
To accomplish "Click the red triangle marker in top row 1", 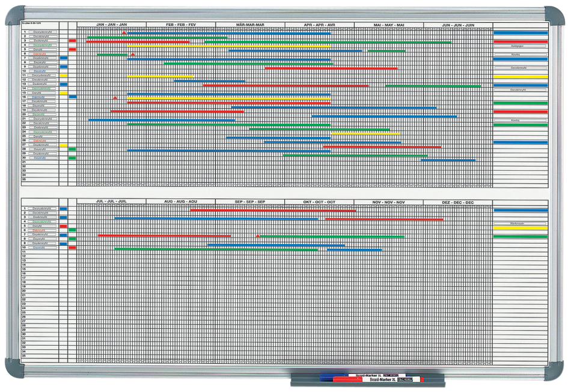I will [124, 32].
